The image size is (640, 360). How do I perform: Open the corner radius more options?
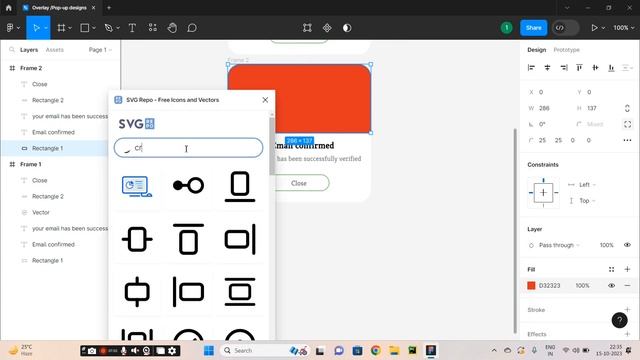(x=627, y=140)
